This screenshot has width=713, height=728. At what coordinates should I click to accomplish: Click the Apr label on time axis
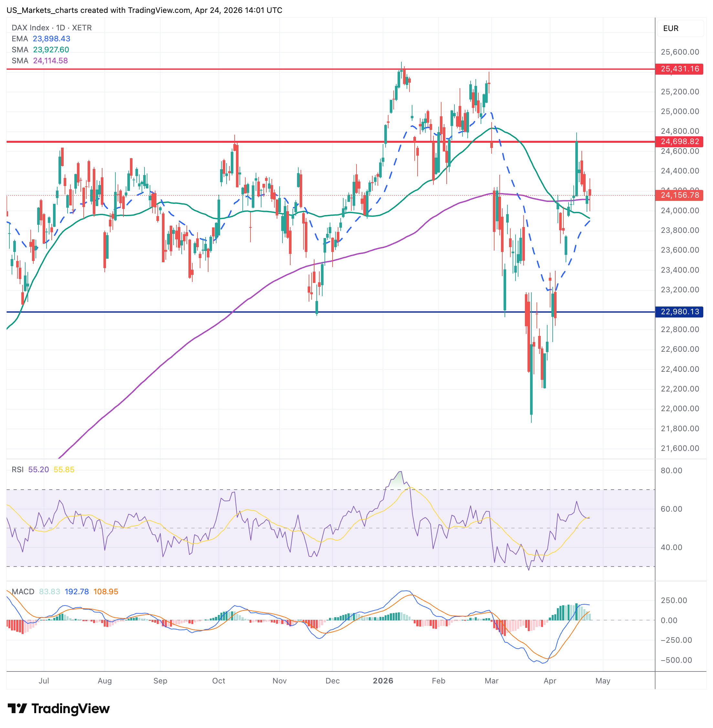[549, 681]
